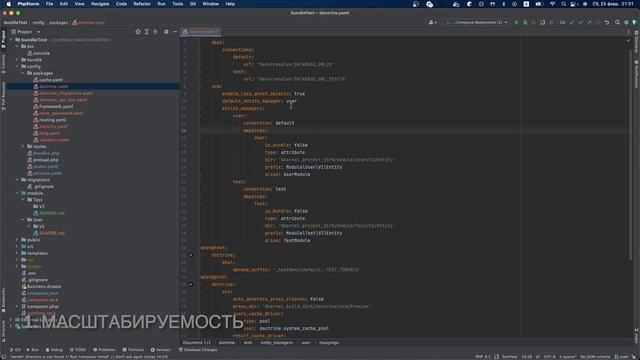Open routing.yaml in the project tree
Image resolution: width=640 pixels, height=360 pixels.
(49, 120)
